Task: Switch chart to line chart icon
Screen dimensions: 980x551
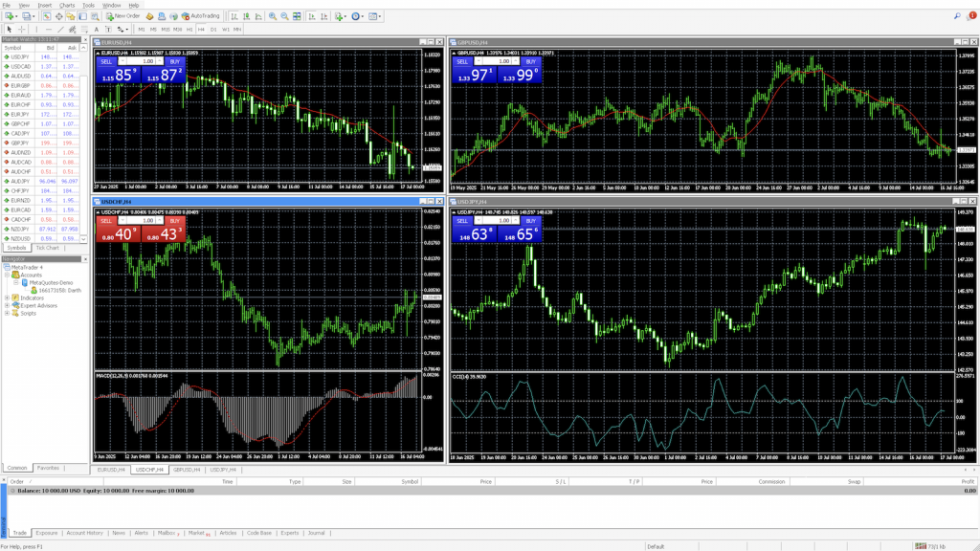Action: click(258, 16)
